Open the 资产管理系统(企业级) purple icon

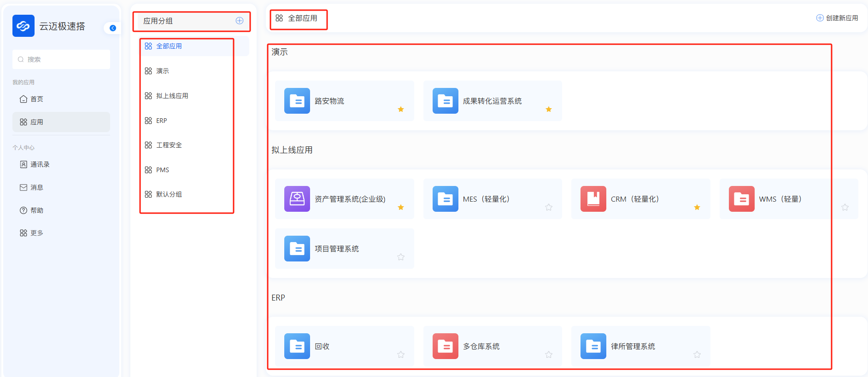click(x=297, y=199)
